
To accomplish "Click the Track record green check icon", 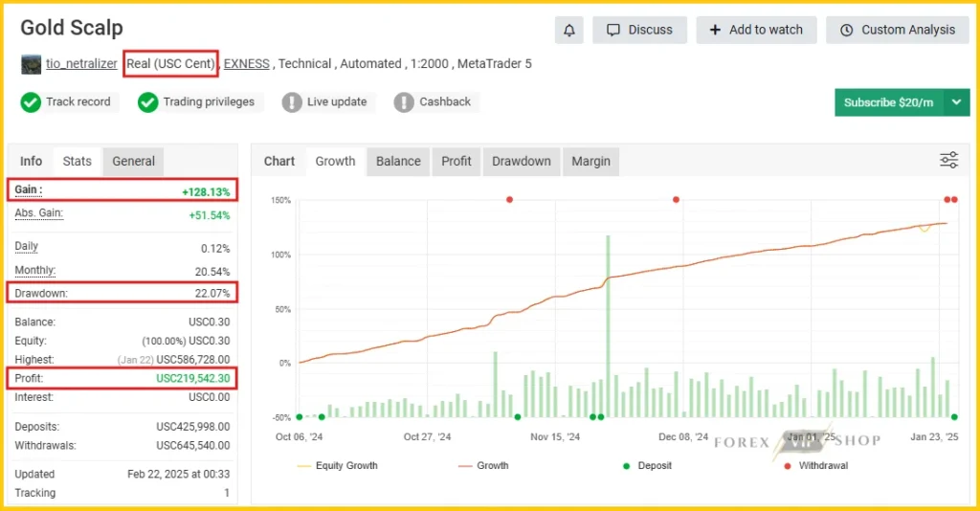I will click(31, 102).
